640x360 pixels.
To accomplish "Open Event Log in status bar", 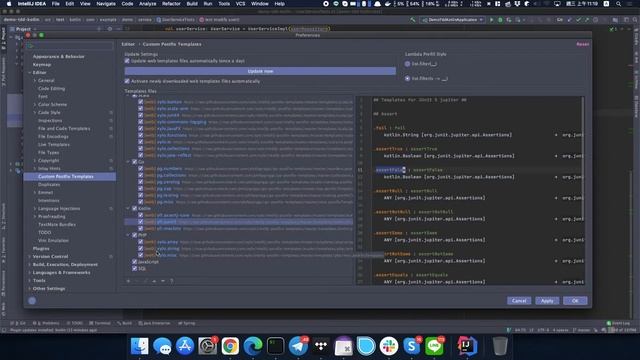I will tap(618, 323).
